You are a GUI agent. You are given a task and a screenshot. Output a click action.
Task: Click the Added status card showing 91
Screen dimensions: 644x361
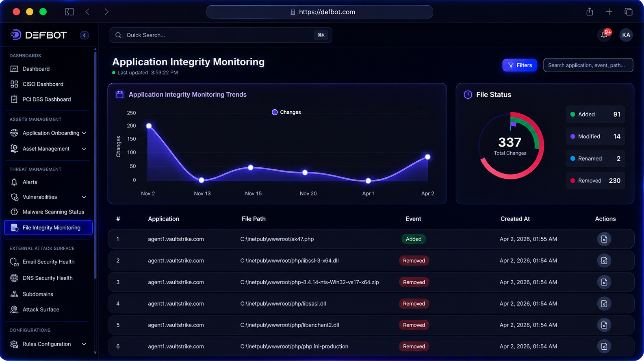click(595, 115)
